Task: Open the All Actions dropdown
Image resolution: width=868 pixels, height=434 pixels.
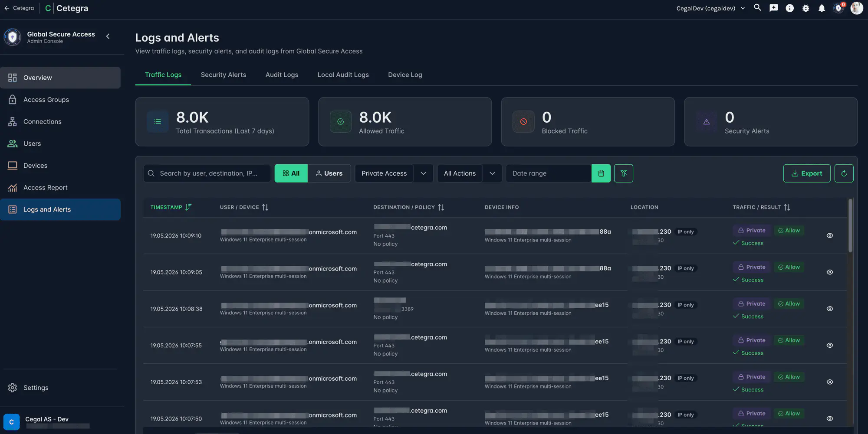Action: pyautogui.click(x=460, y=173)
